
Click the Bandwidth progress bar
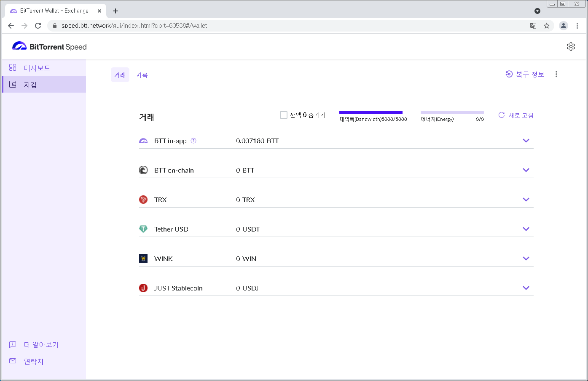click(371, 112)
